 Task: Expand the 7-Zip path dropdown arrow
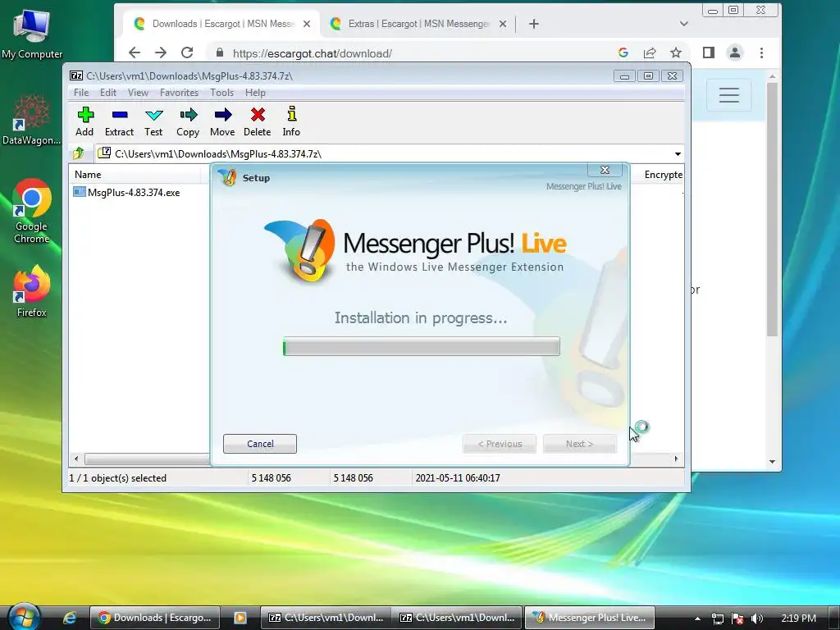(x=678, y=153)
